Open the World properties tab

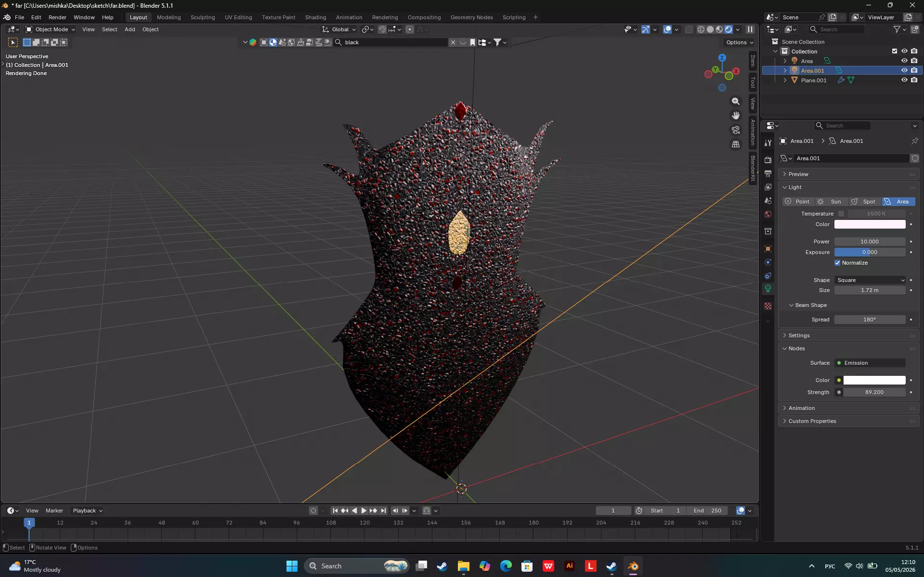click(x=768, y=214)
